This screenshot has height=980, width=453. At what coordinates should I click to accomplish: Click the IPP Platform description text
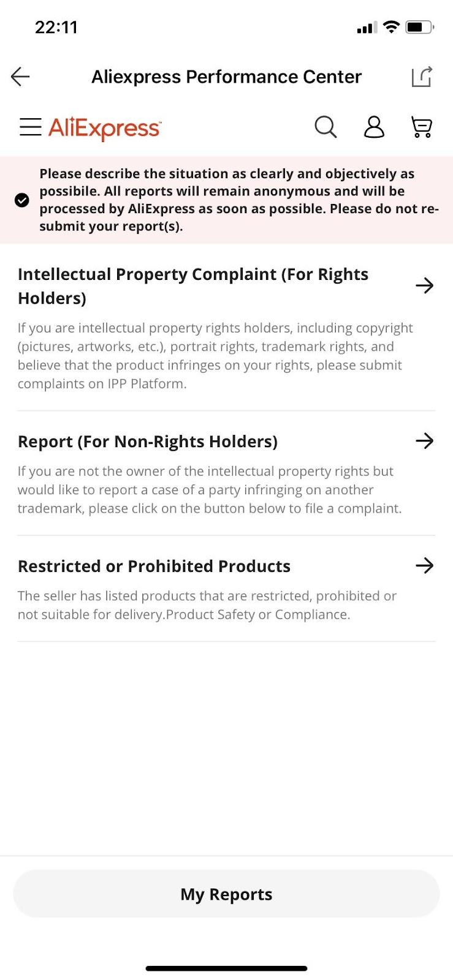tap(215, 356)
